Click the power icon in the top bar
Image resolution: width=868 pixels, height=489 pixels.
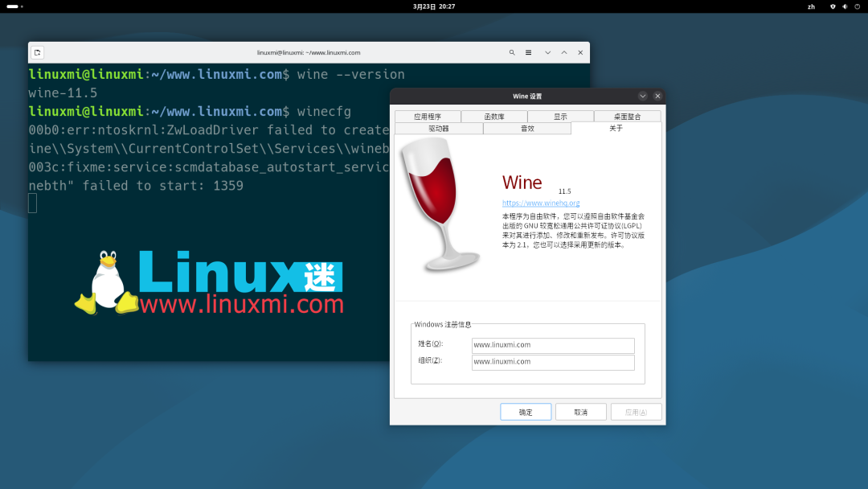click(855, 6)
